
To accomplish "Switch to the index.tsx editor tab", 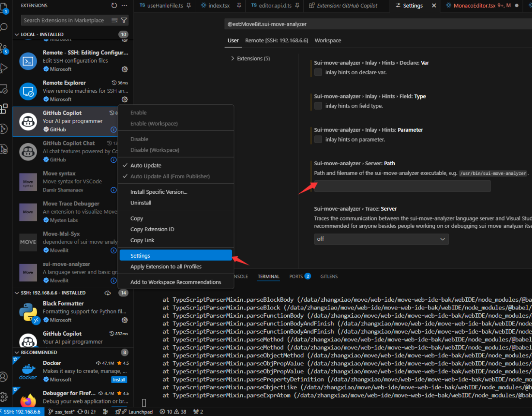I will [x=220, y=6].
